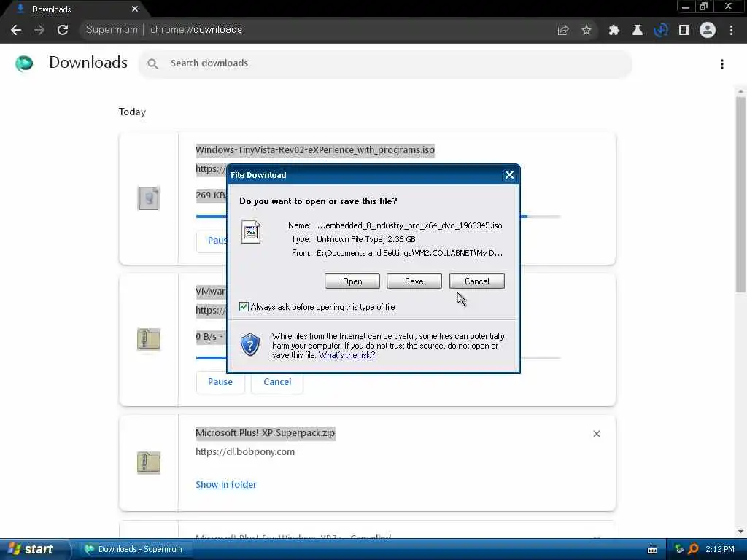Open the extensions puzzle icon

click(614, 30)
